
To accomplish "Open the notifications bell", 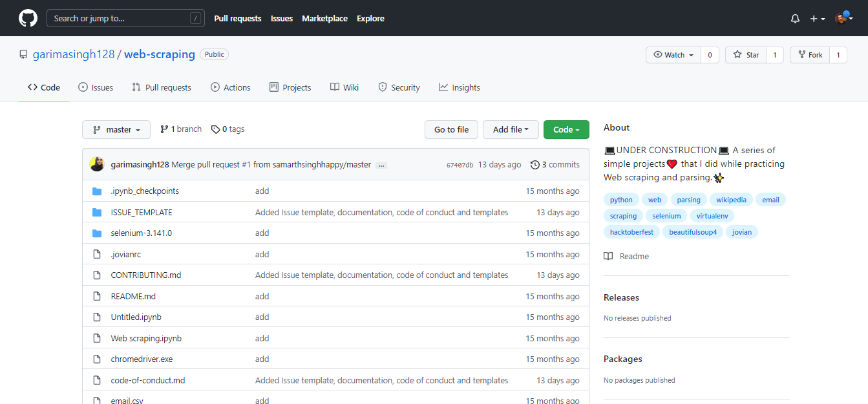I will click(795, 19).
